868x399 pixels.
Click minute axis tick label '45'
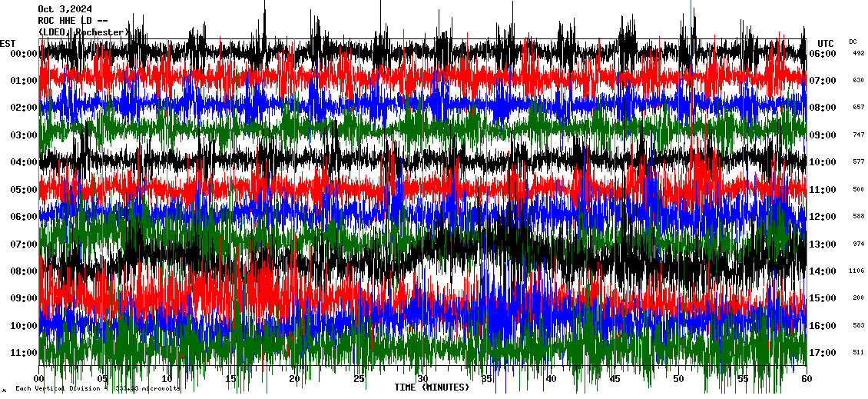615,378
